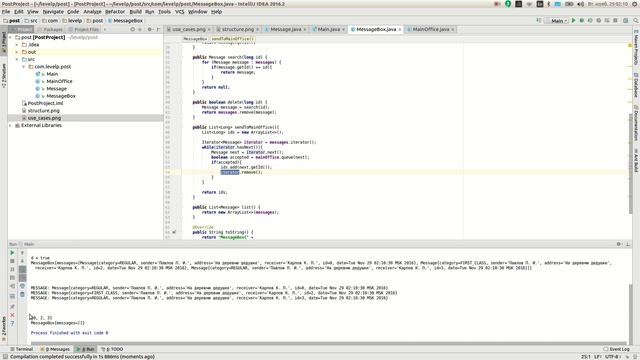Screen dimensions: 640x360
Task: Open the Database side tool window
Action: coord(636,86)
